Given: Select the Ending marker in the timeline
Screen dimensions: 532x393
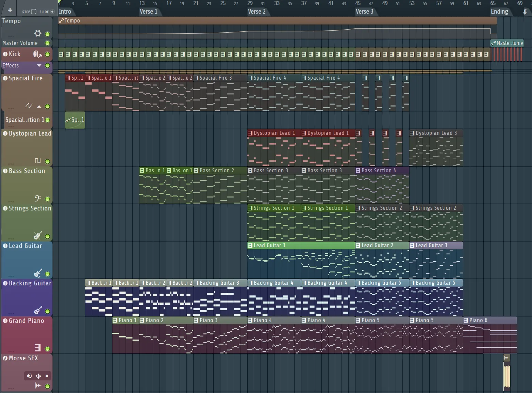Looking at the screenshot, I should click(x=499, y=12).
